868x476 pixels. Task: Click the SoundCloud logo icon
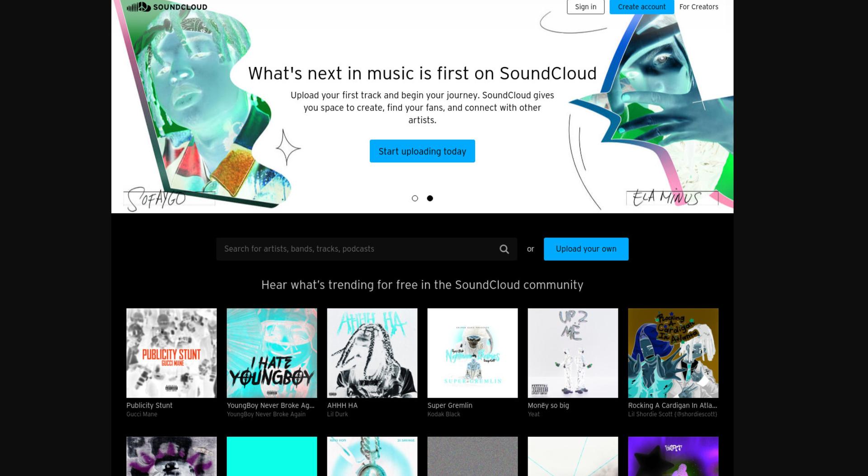[x=139, y=7]
